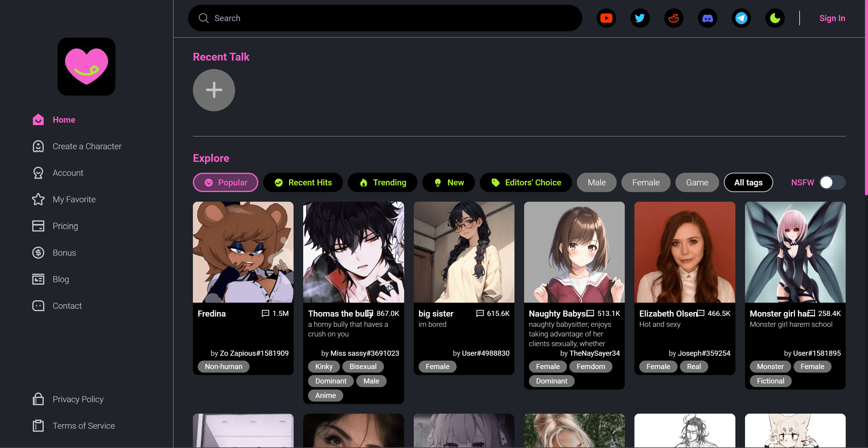Click the Sign In link
This screenshot has width=868, height=448.
tap(832, 18)
